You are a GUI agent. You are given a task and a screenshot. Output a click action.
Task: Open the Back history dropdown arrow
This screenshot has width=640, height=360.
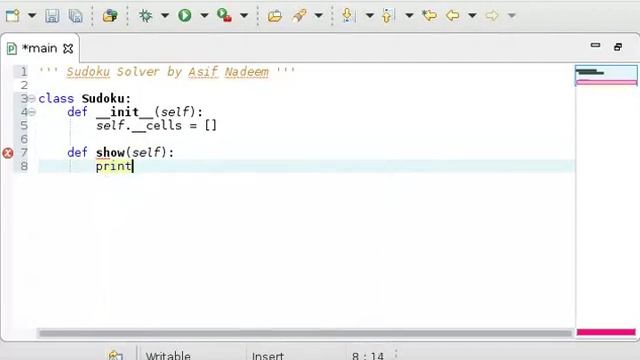pyautogui.click(x=472, y=16)
